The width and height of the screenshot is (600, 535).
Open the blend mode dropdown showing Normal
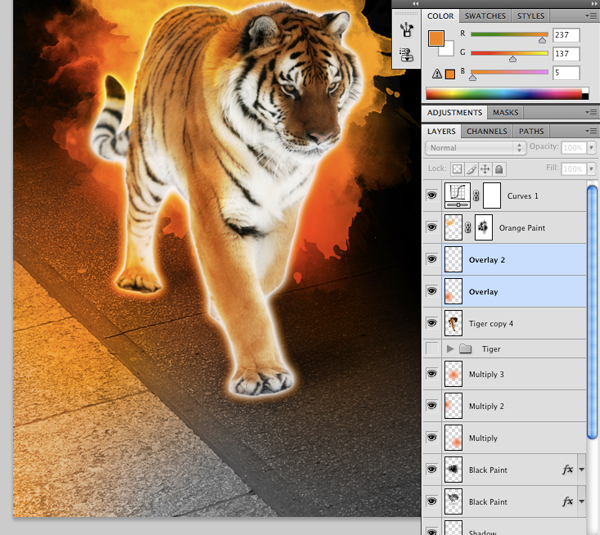tap(475, 148)
